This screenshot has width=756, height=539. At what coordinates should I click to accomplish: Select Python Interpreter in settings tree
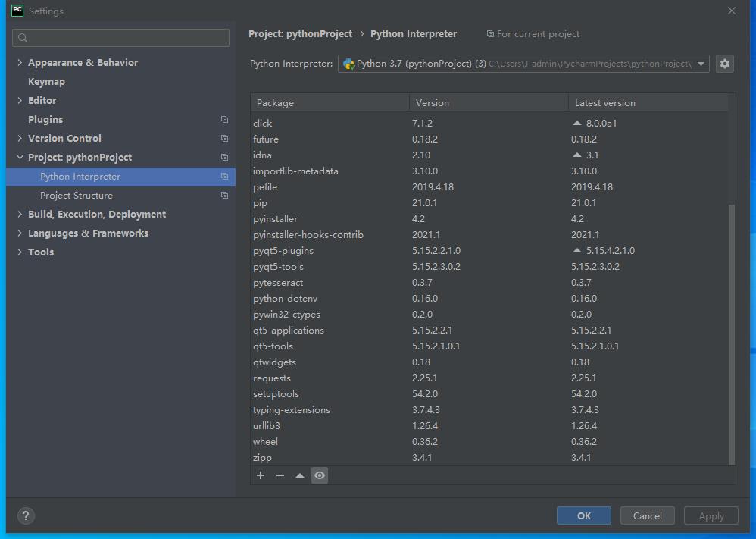pos(120,177)
